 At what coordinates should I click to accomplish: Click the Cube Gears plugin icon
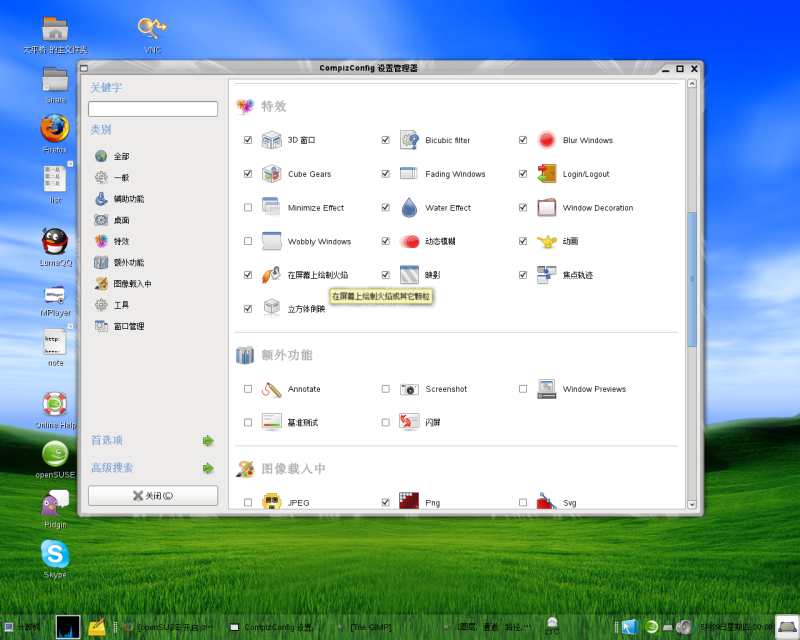tap(271, 174)
